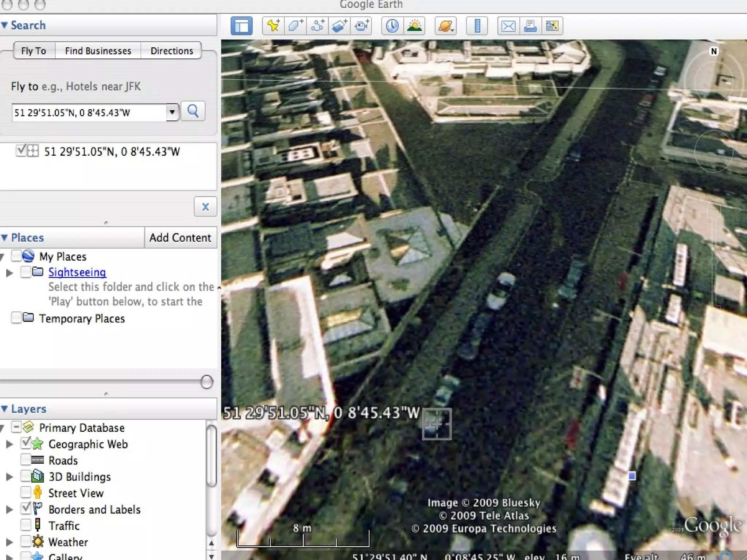Open the historical imagery clock tool
This screenshot has width=747, height=560.
(x=392, y=26)
